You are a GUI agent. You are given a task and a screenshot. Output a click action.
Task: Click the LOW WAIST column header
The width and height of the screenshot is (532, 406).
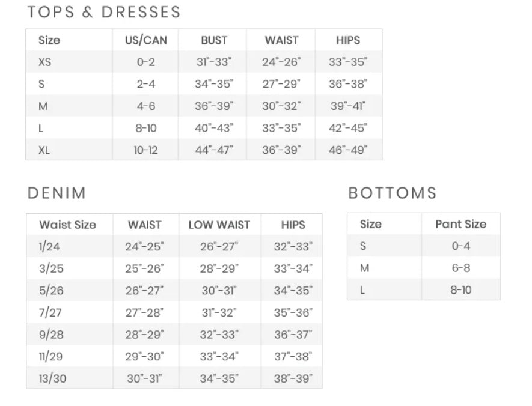219,225
